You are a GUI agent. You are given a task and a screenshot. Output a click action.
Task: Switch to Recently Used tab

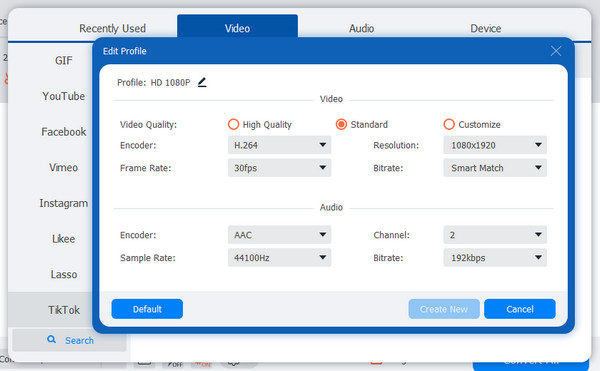click(112, 28)
